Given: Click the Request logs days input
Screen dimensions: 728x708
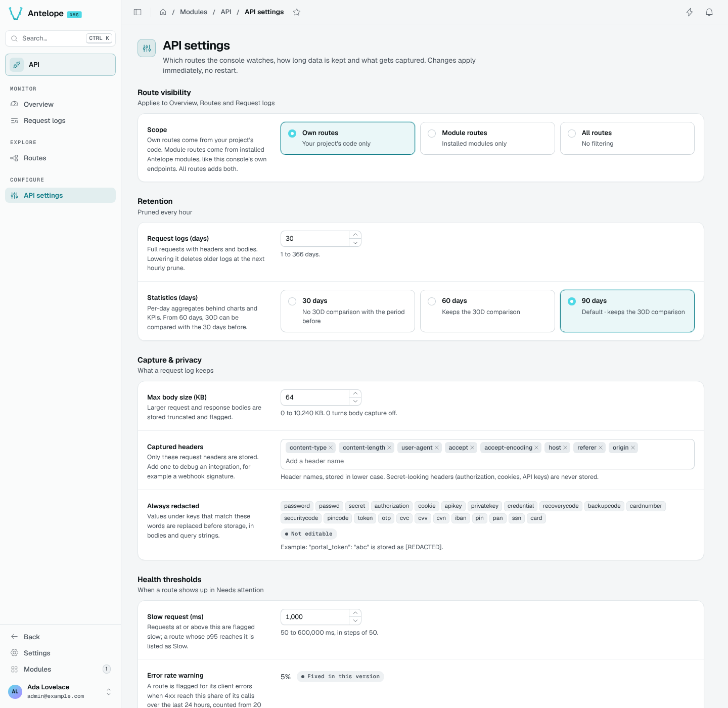Looking at the screenshot, I should (314, 239).
